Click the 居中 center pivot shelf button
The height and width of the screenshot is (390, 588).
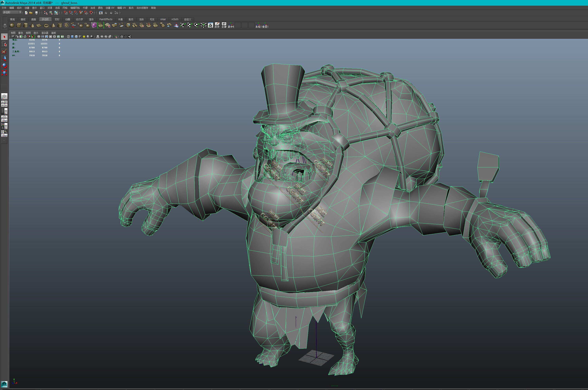point(231,25)
